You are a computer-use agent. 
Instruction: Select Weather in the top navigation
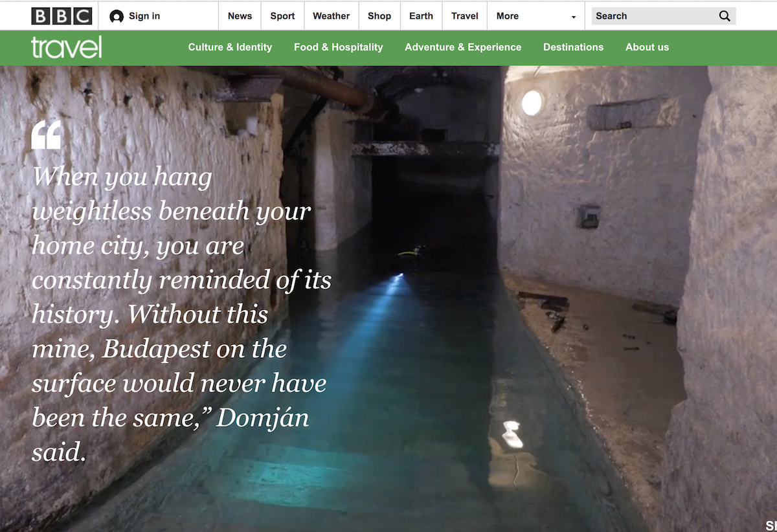pos(331,16)
